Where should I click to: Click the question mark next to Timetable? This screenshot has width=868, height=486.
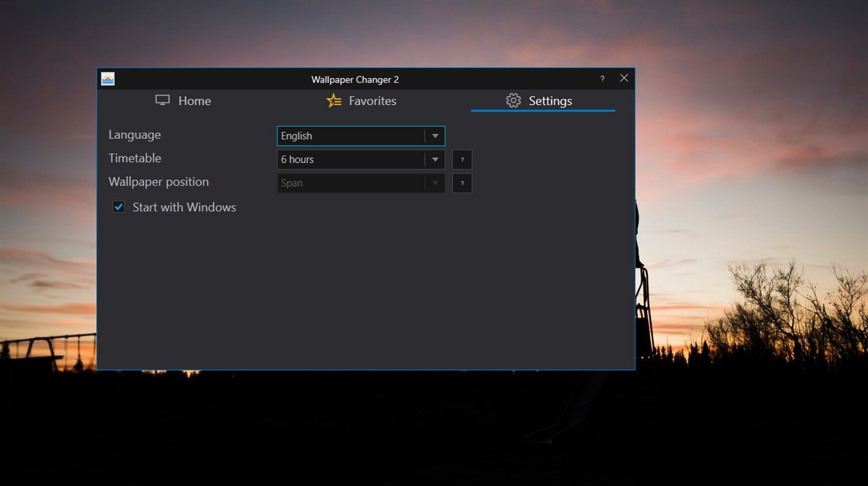462,159
